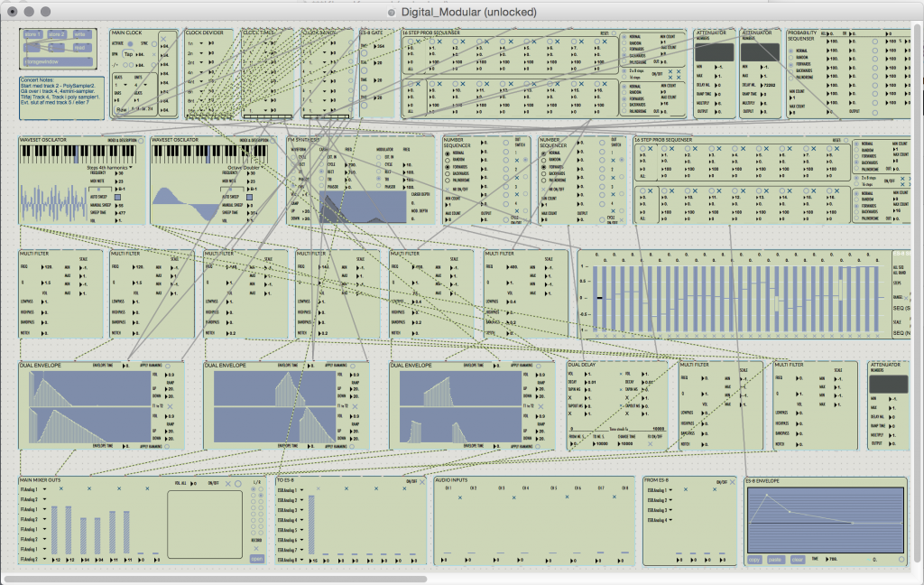Click the "Raw" button in Main Clock
Image resolution: width=924 pixels, height=585 pixels.
(122, 110)
